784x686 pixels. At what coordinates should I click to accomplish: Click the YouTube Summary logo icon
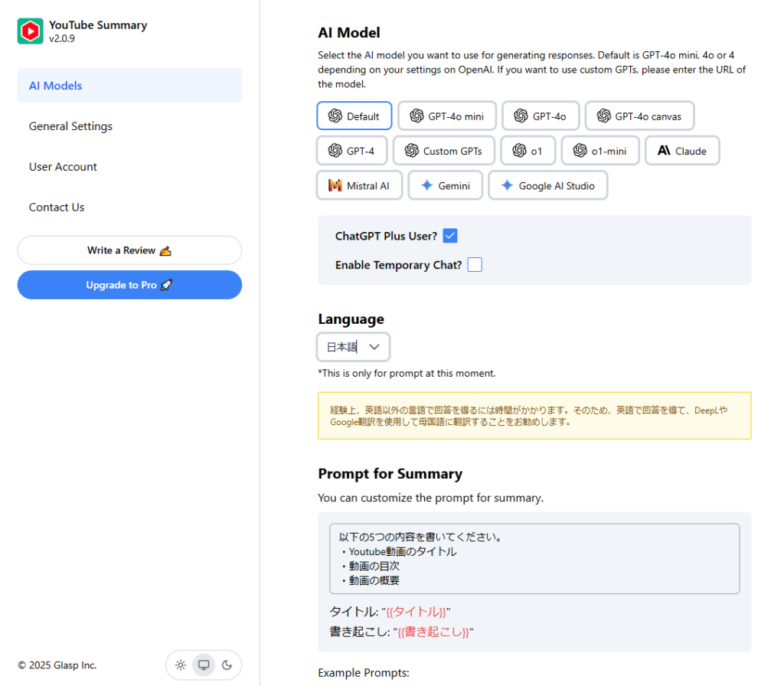(x=30, y=31)
